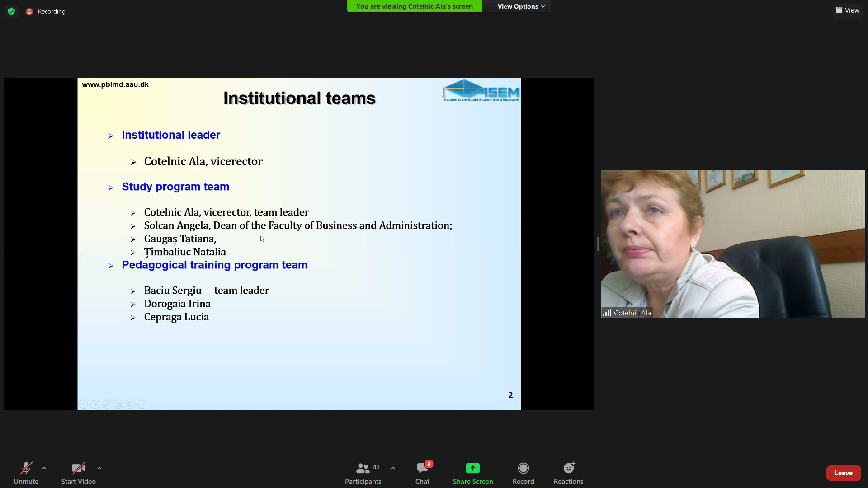Open the Chat panel
Viewport: 868px width, 488px height.
click(423, 473)
